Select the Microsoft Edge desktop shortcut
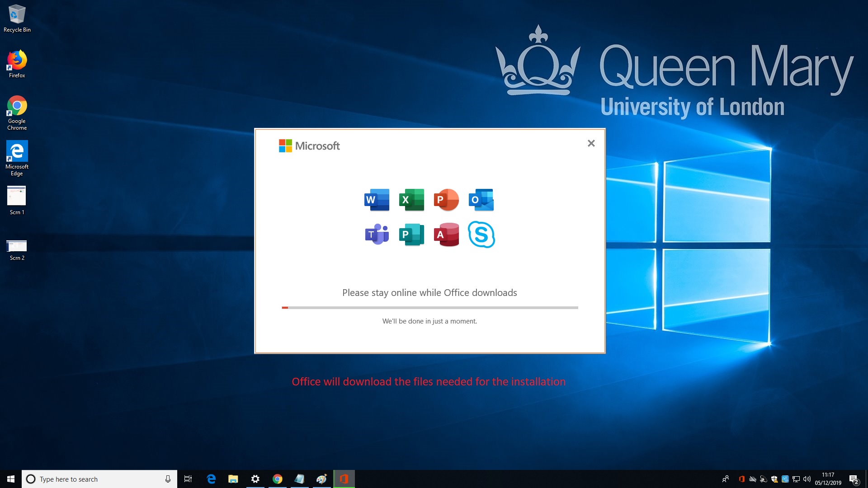Image resolution: width=868 pixels, height=488 pixels. click(x=17, y=158)
